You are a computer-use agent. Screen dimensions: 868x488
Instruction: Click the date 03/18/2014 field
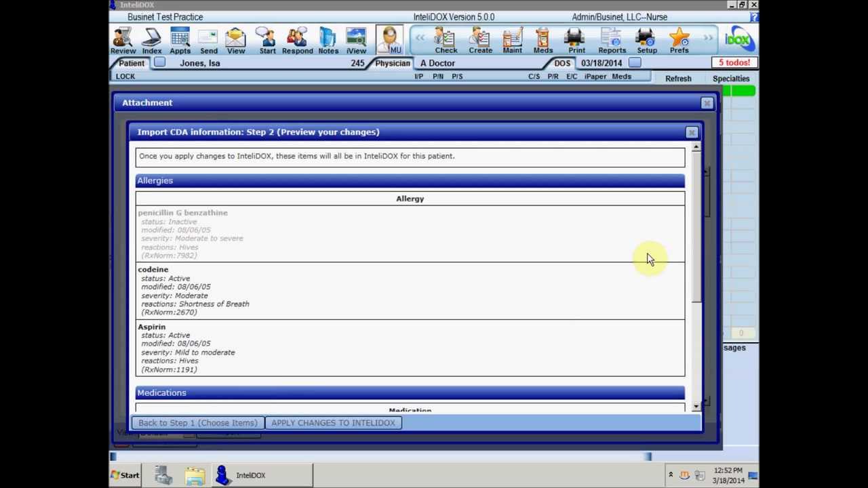pyautogui.click(x=601, y=63)
